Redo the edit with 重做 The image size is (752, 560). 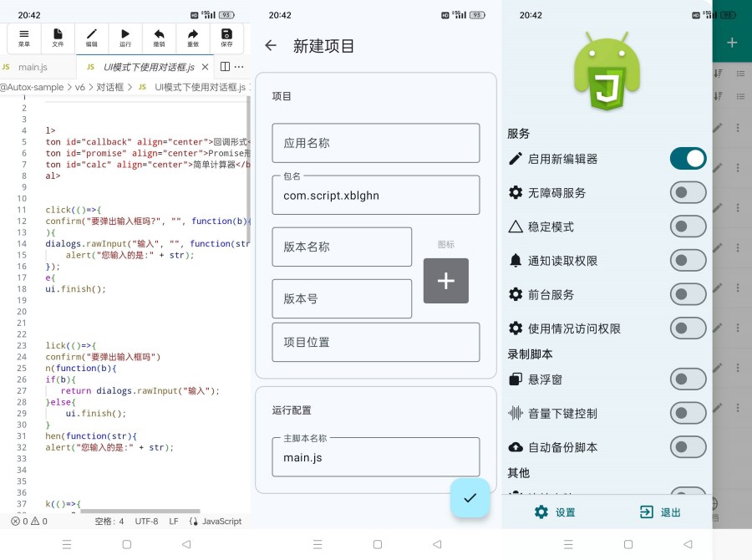[x=193, y=38]
